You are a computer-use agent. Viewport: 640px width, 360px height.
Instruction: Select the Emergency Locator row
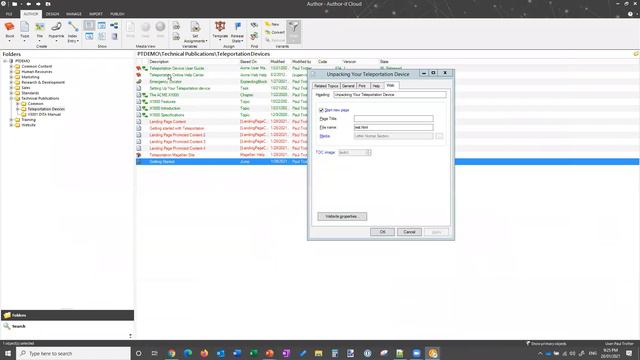(x=166, y=82)
